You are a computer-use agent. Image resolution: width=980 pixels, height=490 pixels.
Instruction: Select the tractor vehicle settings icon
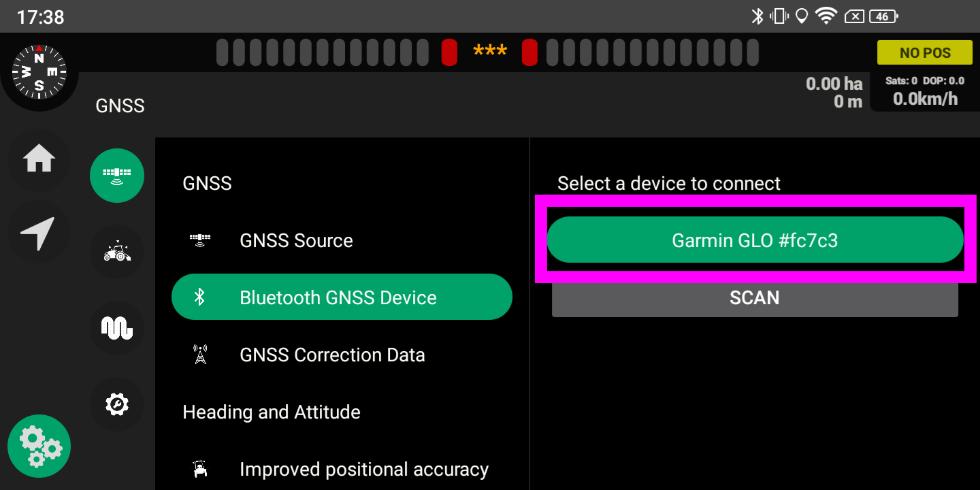point(116,252)
